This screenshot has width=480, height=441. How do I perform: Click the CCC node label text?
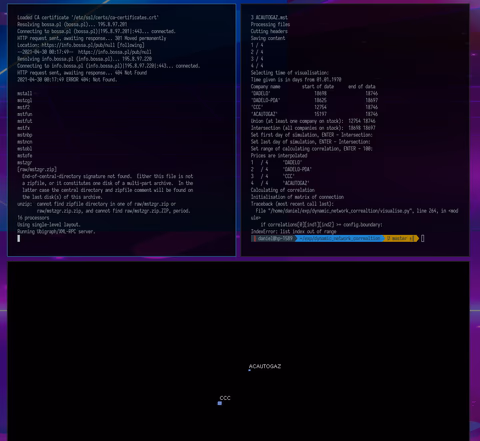click(x=225, y=398)
